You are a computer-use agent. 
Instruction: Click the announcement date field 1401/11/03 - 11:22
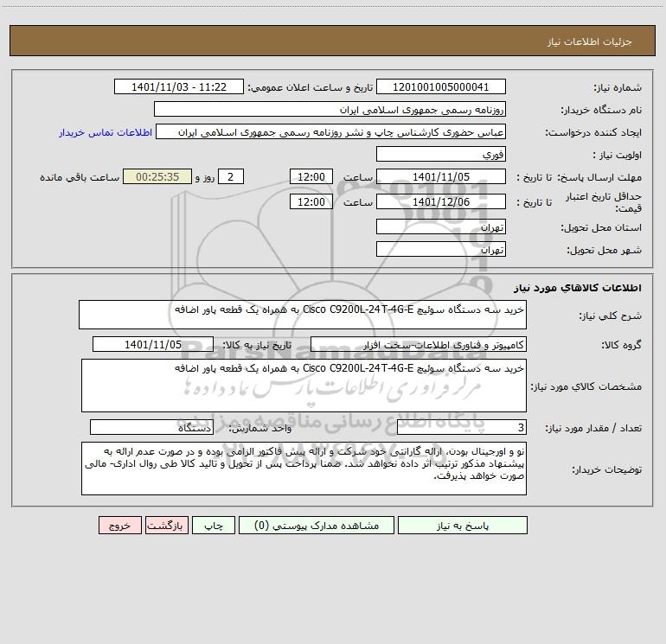pyautogui.click(x=179, y=86)
